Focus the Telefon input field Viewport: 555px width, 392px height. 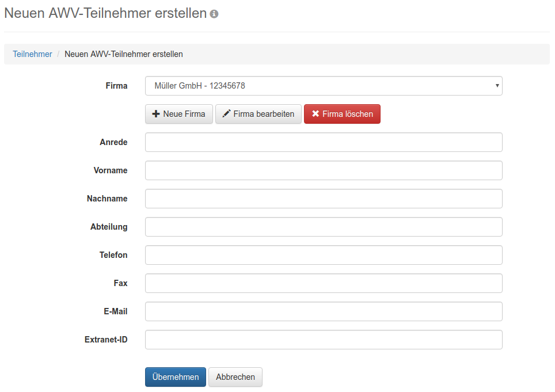tap(324, 255)
